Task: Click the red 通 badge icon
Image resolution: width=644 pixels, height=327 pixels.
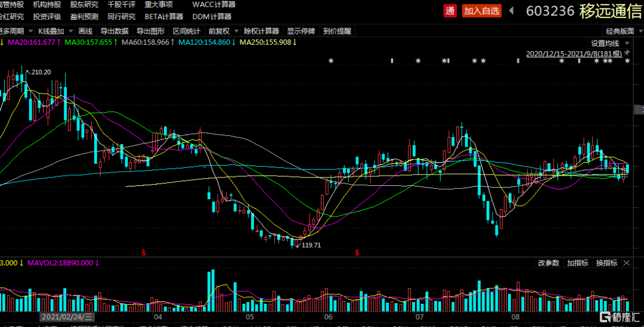Action: click(x=450, y=11)
